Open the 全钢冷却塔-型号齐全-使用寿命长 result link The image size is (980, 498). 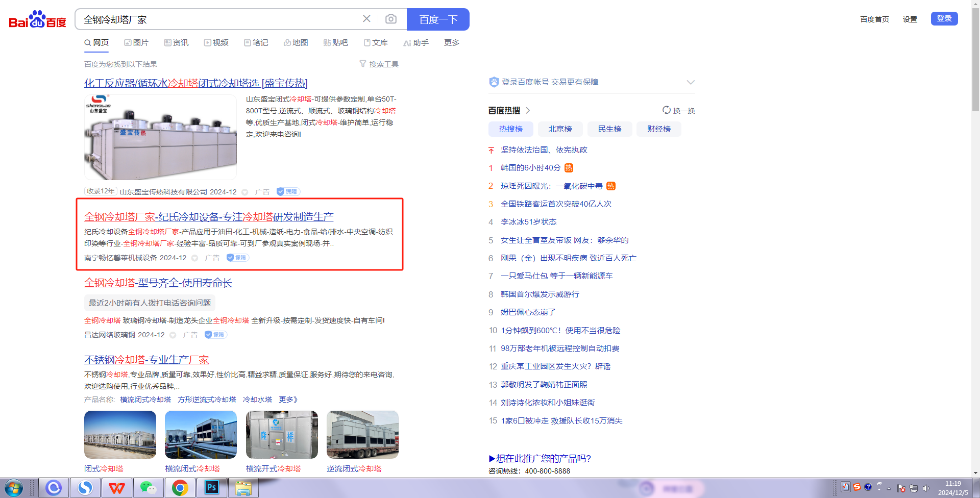click(x=158, y=283)
